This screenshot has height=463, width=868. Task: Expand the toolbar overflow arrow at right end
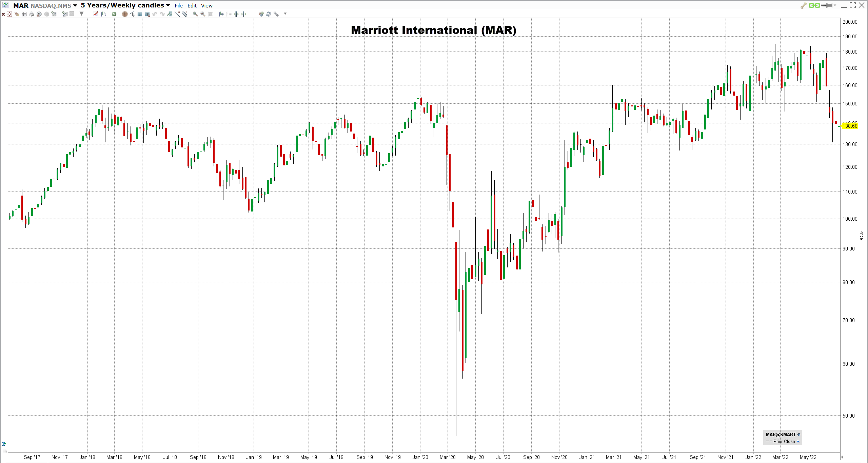285,14
